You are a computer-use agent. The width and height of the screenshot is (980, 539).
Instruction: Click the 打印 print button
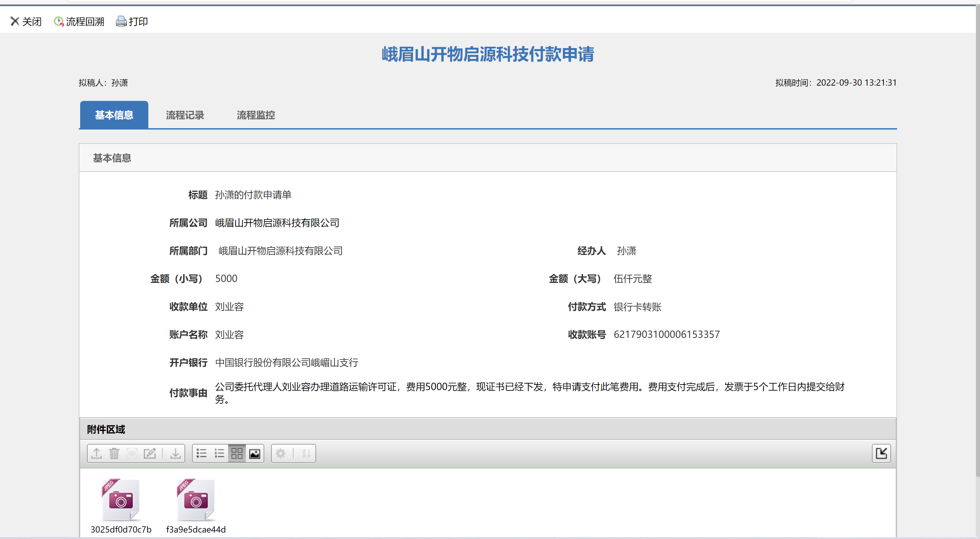pos(132,21)
